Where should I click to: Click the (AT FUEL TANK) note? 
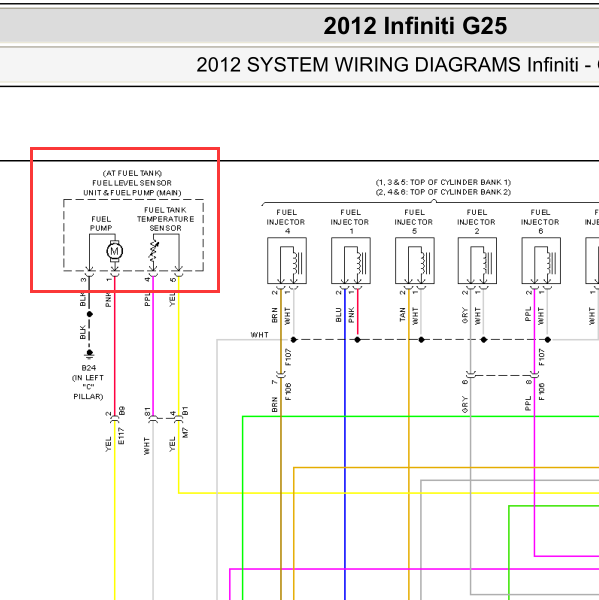132,173
